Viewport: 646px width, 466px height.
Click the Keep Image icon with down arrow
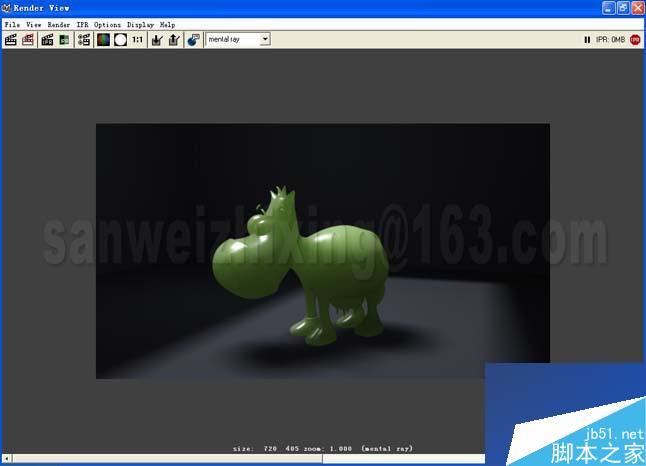coord(157,40)
